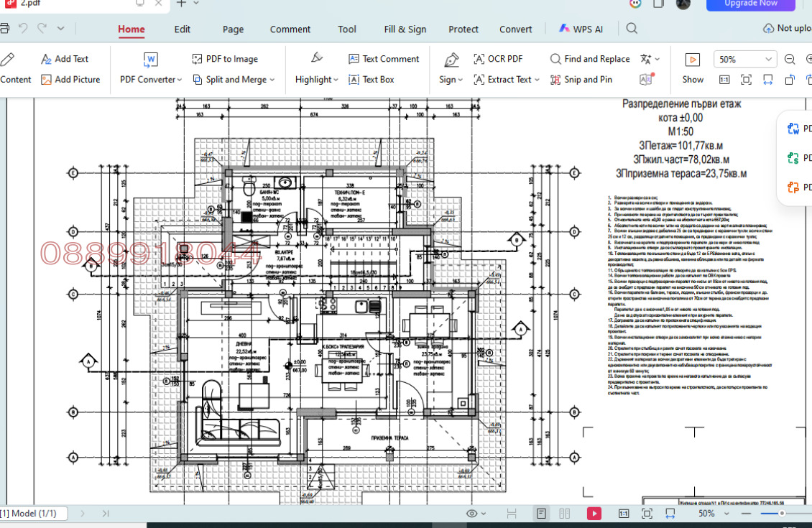Open the Not uploaded cloud status
Viewport: 812px width, 528px height.
coord(788,29)
